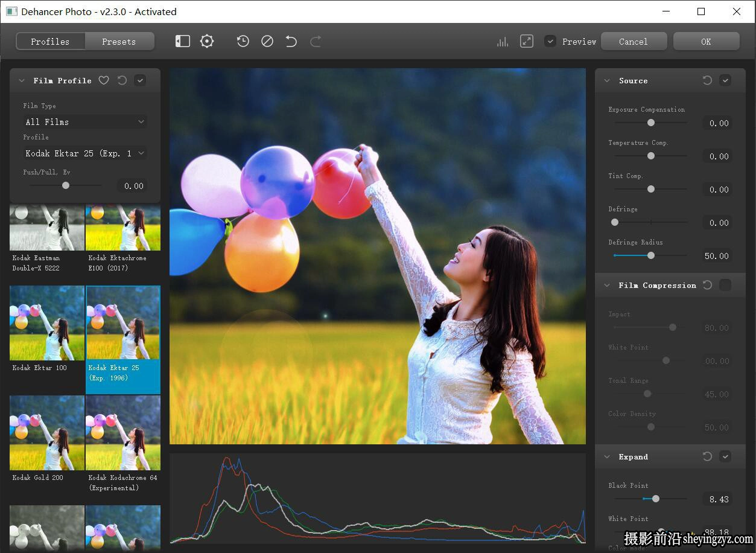Enable the Film Compression section checkbox

725,285
